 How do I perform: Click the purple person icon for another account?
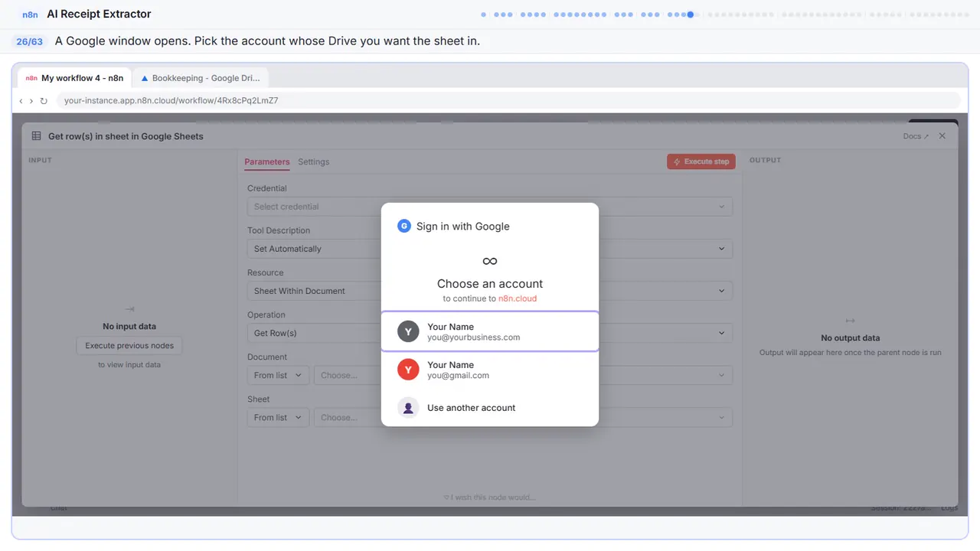pyautogui.click(x=408, y=408)
